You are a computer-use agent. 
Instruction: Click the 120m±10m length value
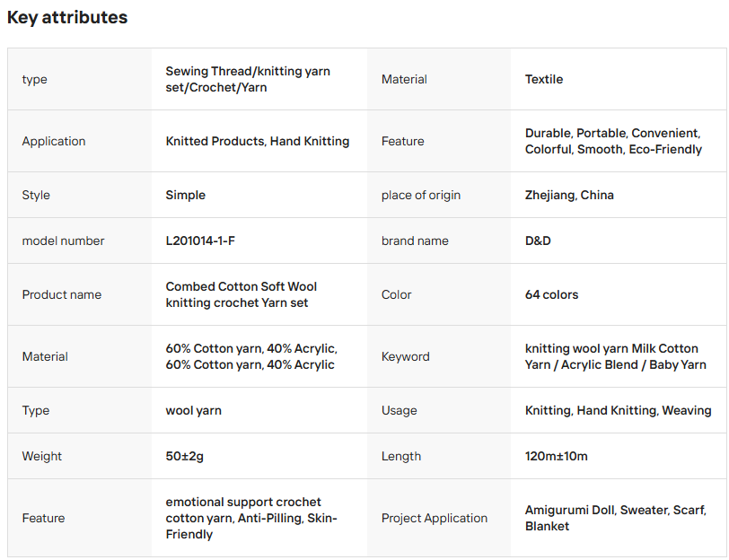[x=556, y=457]
